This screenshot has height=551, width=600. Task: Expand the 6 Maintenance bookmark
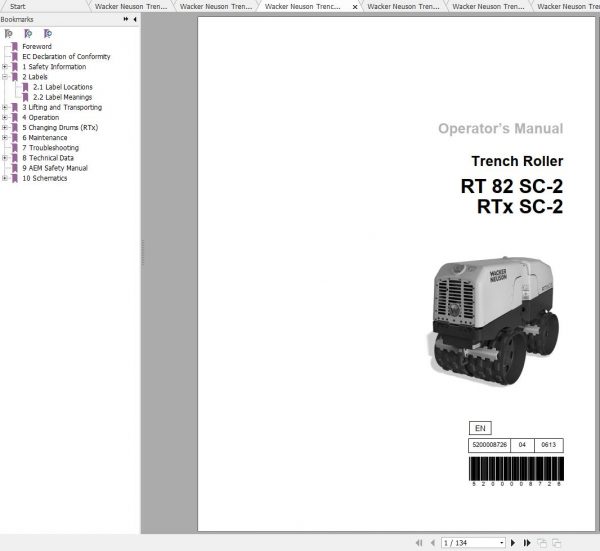(x=5, y=137)
